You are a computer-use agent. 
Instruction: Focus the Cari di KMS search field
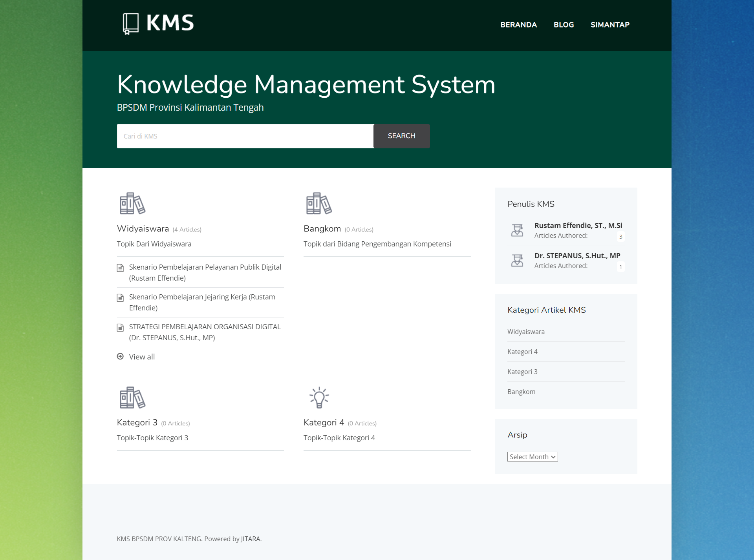click(x=245, y=136)
